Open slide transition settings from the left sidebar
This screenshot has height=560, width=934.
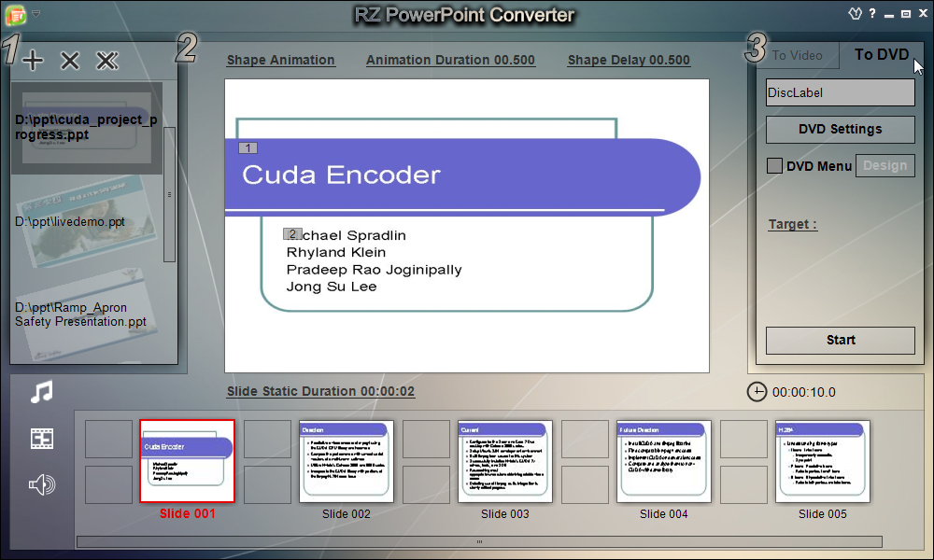click(40, 438)
